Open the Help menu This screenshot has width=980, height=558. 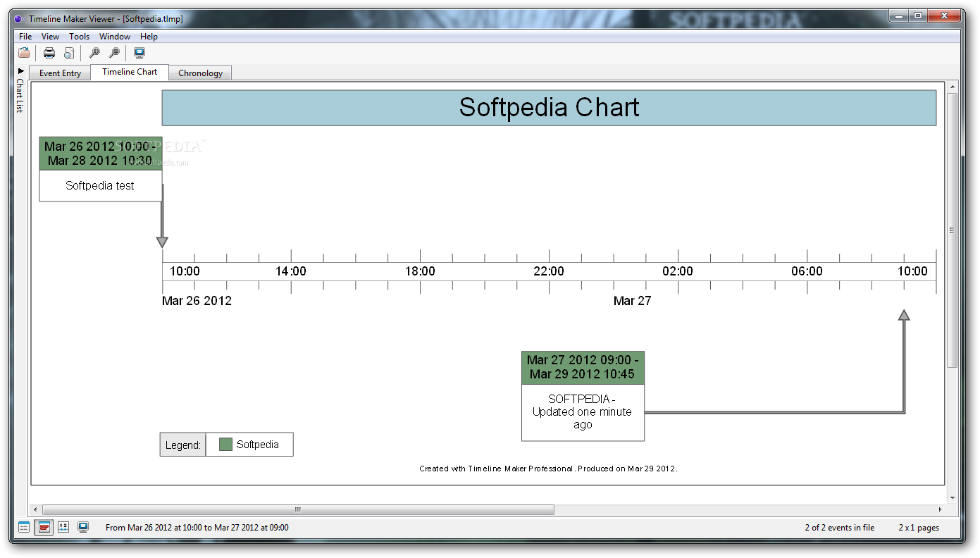point(149,36)
